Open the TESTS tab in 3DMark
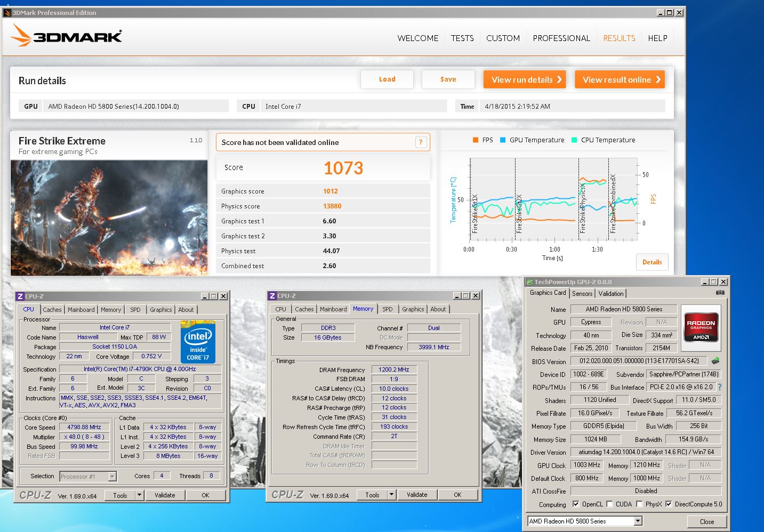This screenshot has width=764, height=532. pos(462,38)
